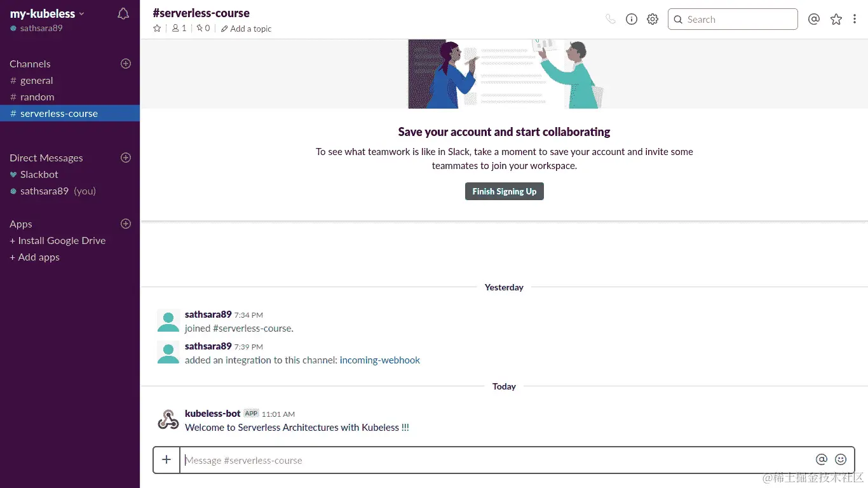Click sathsara89 name on the 7:39 PM message
This screenshot has height=488, width=868.
click(208, 346)
